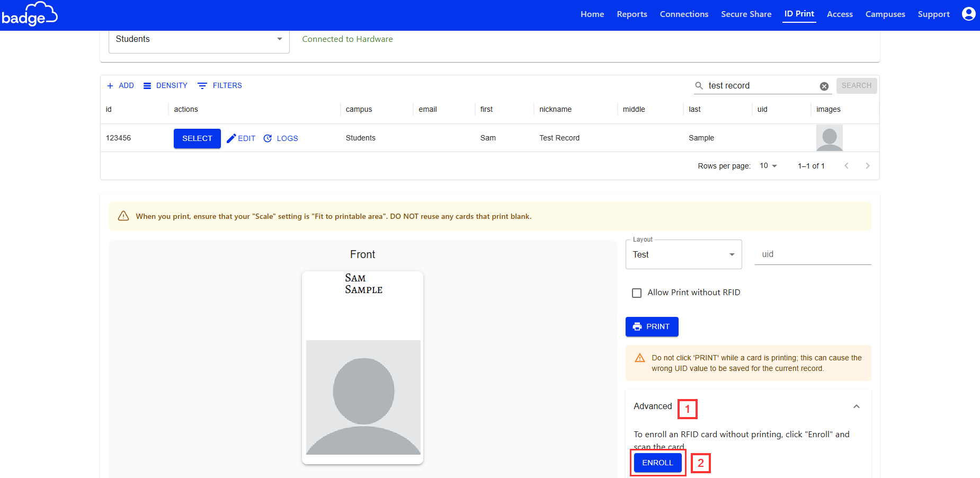Click the ENROLL button
Screen dimensions: 980x478
click(657, 463)
